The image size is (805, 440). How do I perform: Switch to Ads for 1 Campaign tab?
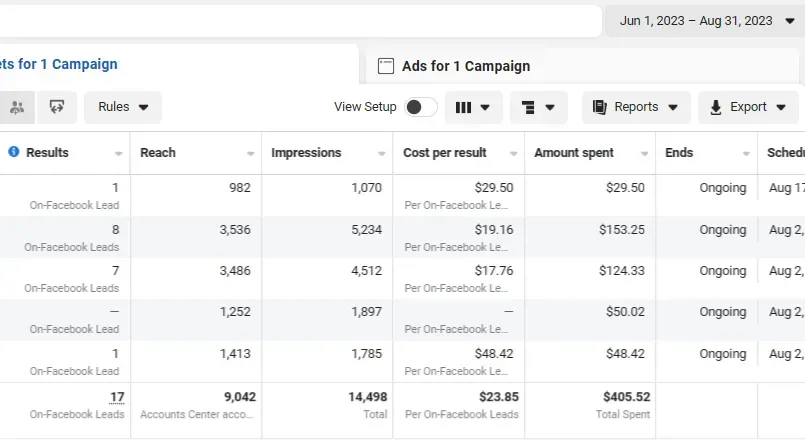[466, 66]
